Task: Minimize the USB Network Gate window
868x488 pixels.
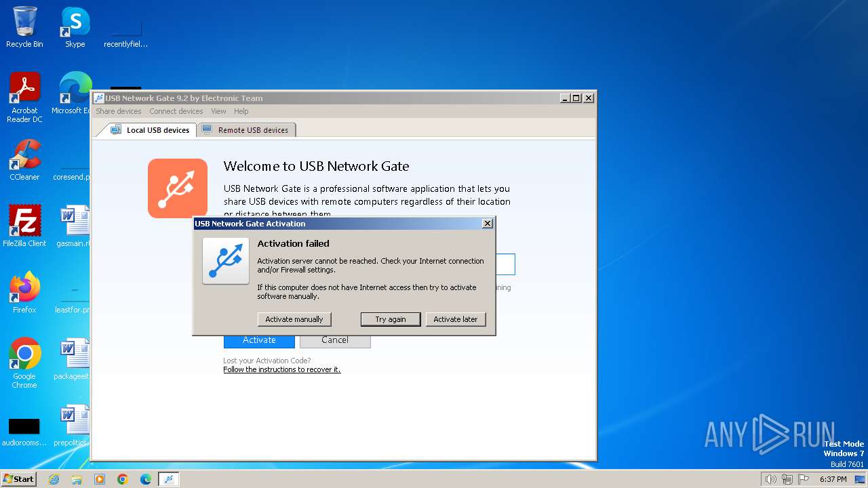Action: pyautogui.click(x=565, y=98)
